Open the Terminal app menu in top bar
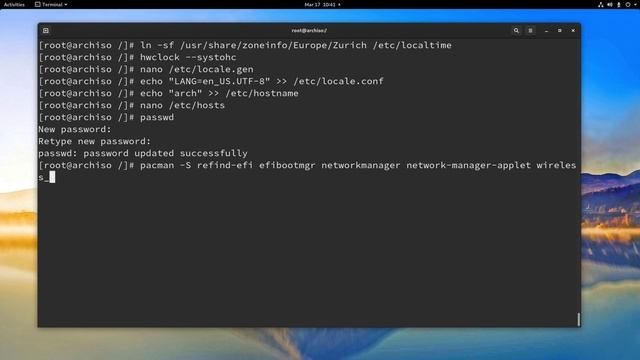The image size is (640, 360). (51, 4)
